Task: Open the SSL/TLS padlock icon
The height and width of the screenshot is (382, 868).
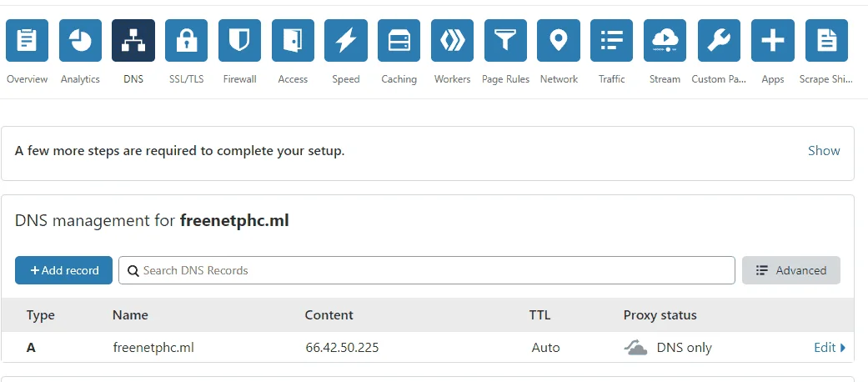Action: [x=187, y=40]
